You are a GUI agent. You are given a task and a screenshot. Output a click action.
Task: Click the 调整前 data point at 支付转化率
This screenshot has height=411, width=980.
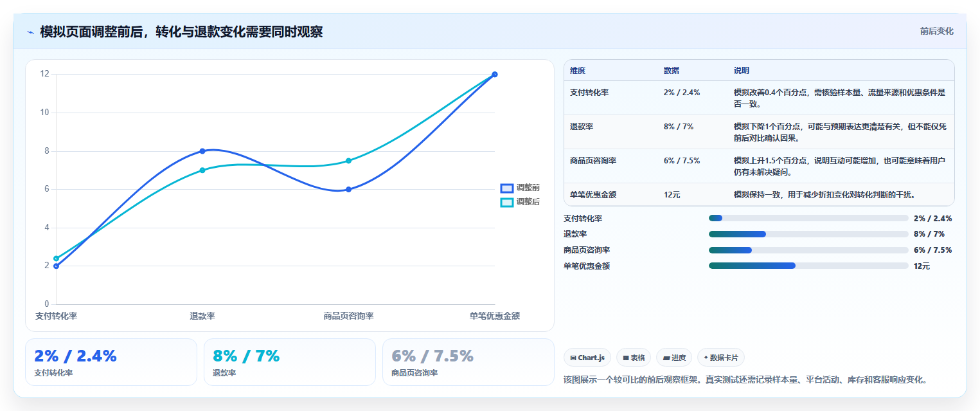[56, 266]
